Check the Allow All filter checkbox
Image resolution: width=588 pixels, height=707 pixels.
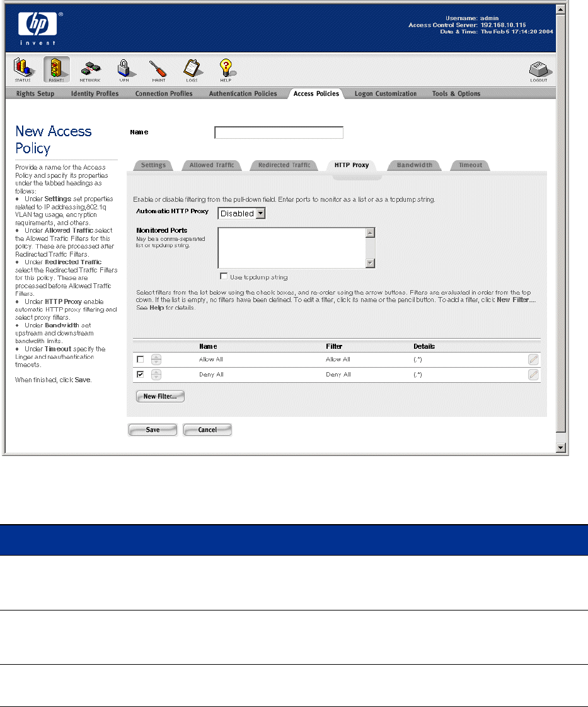pos(140,359)
